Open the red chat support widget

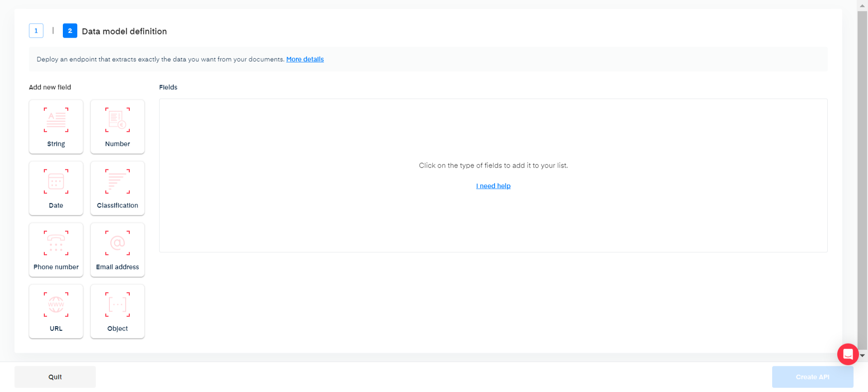[848, 354]
